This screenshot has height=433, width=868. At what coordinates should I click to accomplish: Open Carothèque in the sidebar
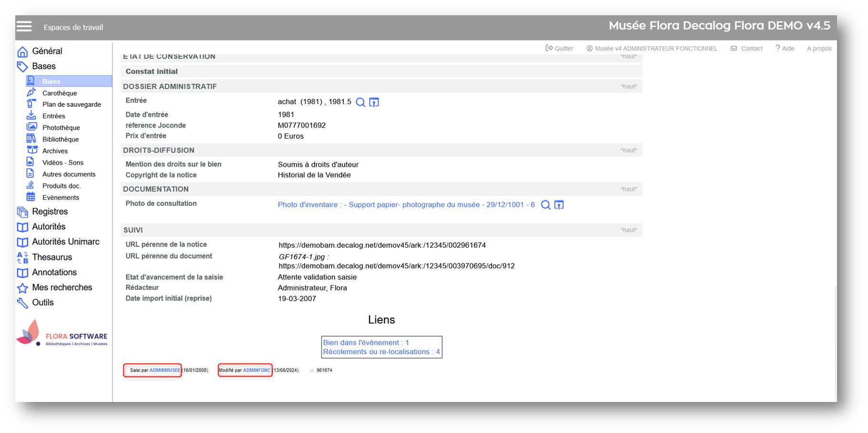tap(59, 93)
